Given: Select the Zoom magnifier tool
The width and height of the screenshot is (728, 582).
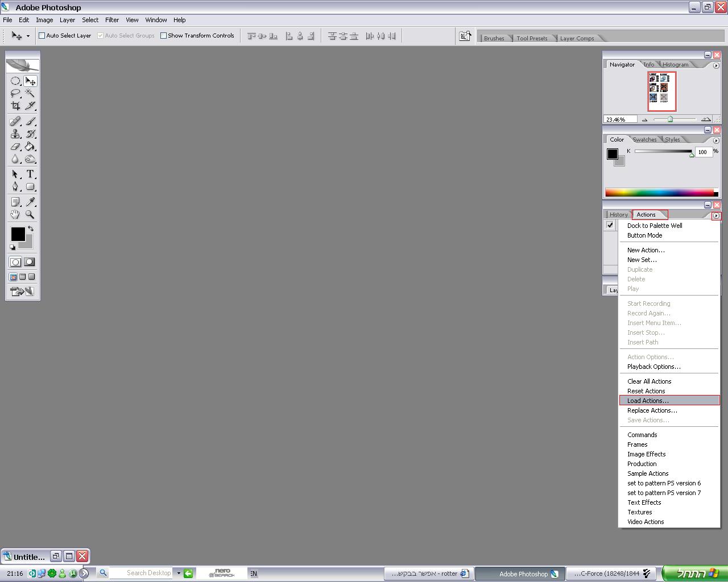Looking at the screenshot, I should (x=30, y=215).
